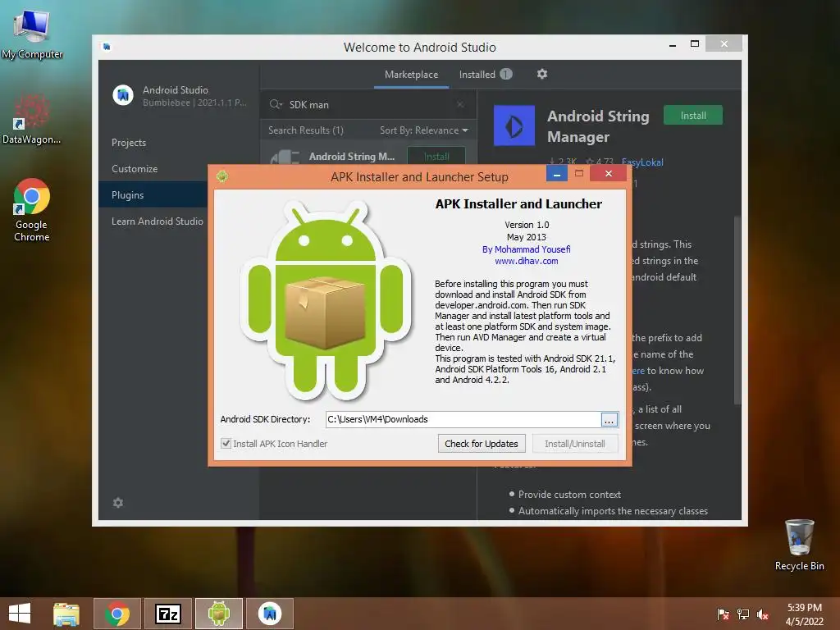Click the Android Studio window title icon
The height and width of the screenshot is (630, 840).
(107, 47)
